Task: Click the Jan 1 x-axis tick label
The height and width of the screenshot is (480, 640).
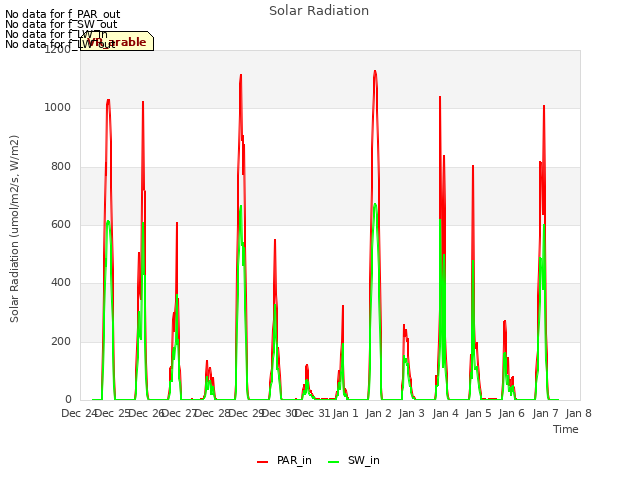Action: tap(345, 413)
